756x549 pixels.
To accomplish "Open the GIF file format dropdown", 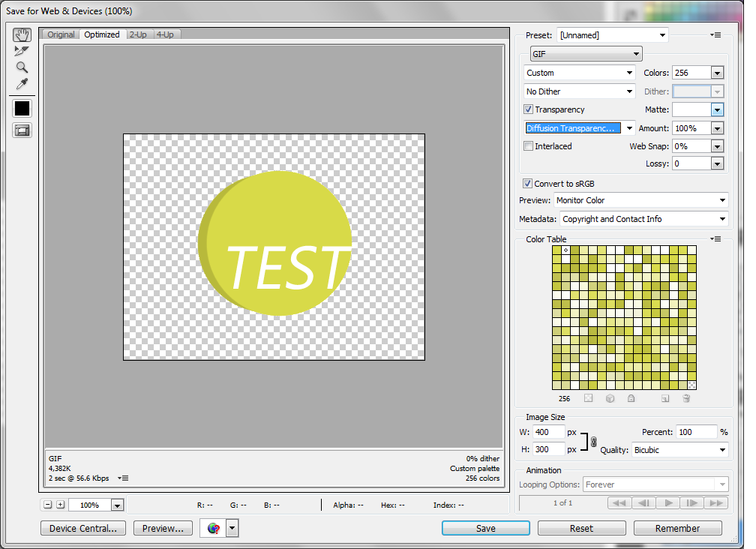I will pyautogui.click(x=586, y=54).
